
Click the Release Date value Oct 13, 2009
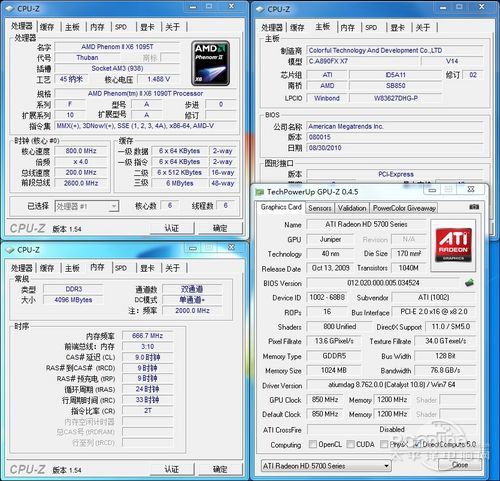pos(330,268)
